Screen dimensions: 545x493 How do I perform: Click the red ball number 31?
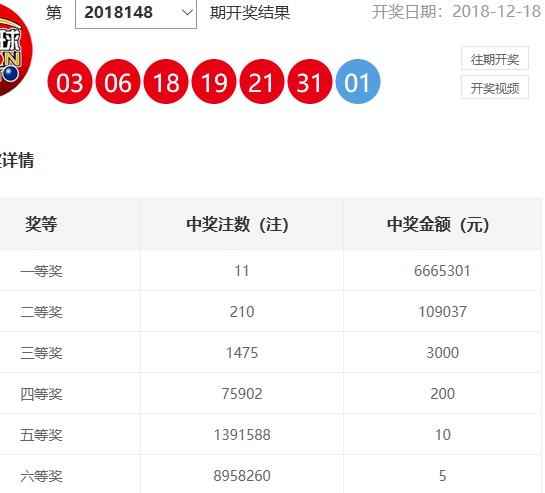[310, 82]
